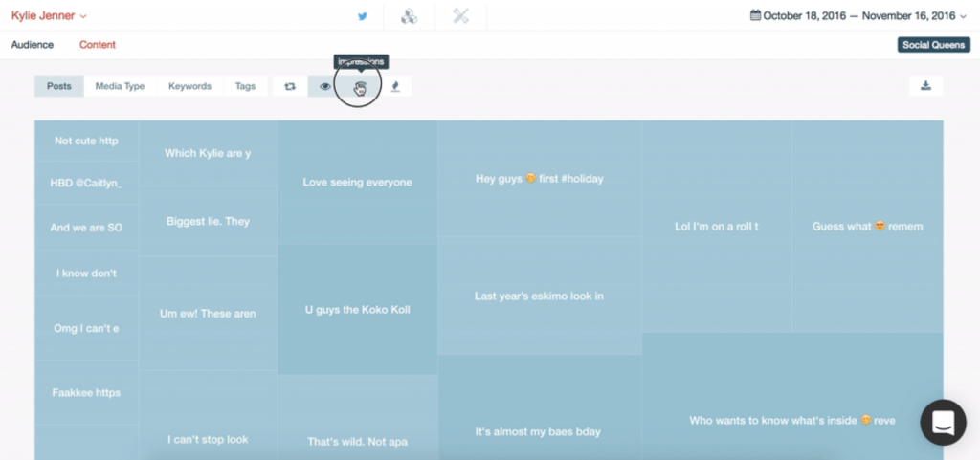Image resolution: width=980 pixels, height=460 pixels.
Task: Select the 'U guys the Koko Koll' tile
Action: click(x=357, y=310)
